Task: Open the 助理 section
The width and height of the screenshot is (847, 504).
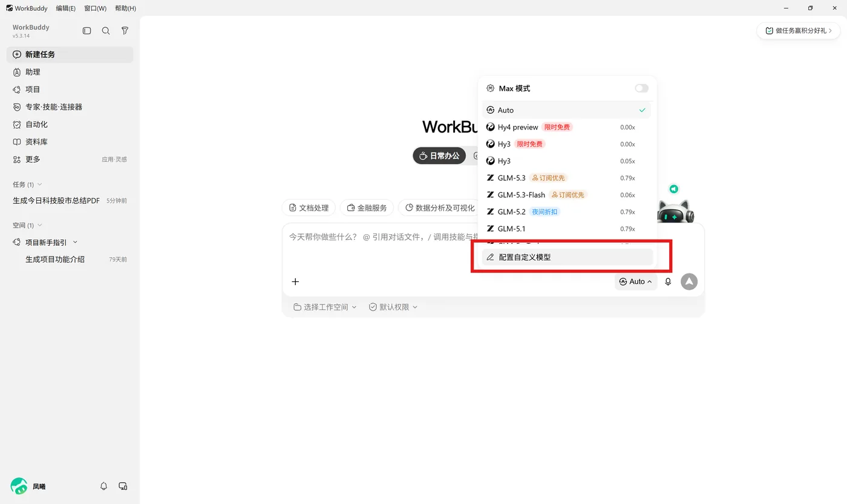Action: (70, 72)
